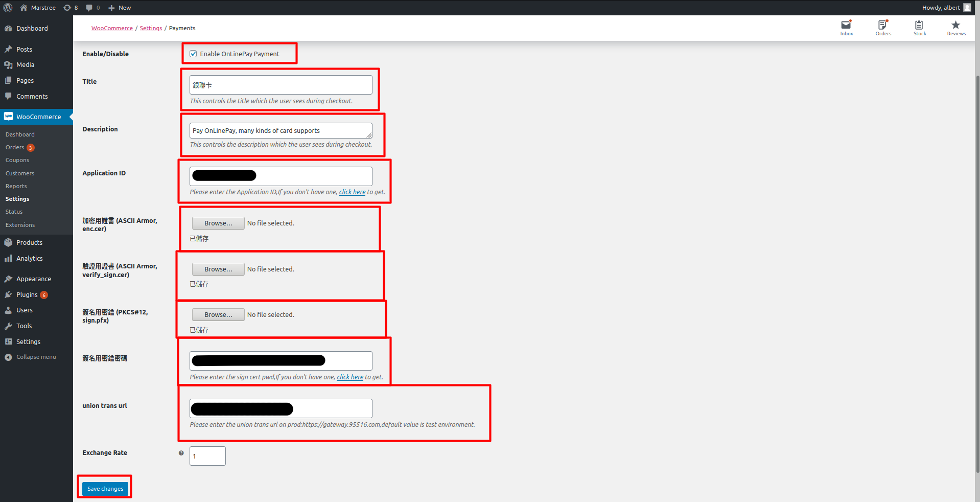Viewport: 980px width, 502px height.
Task: Toggle the Enable OnLinePay Payment checkbox
Action: pyautogui.click(x=193, y=54)
